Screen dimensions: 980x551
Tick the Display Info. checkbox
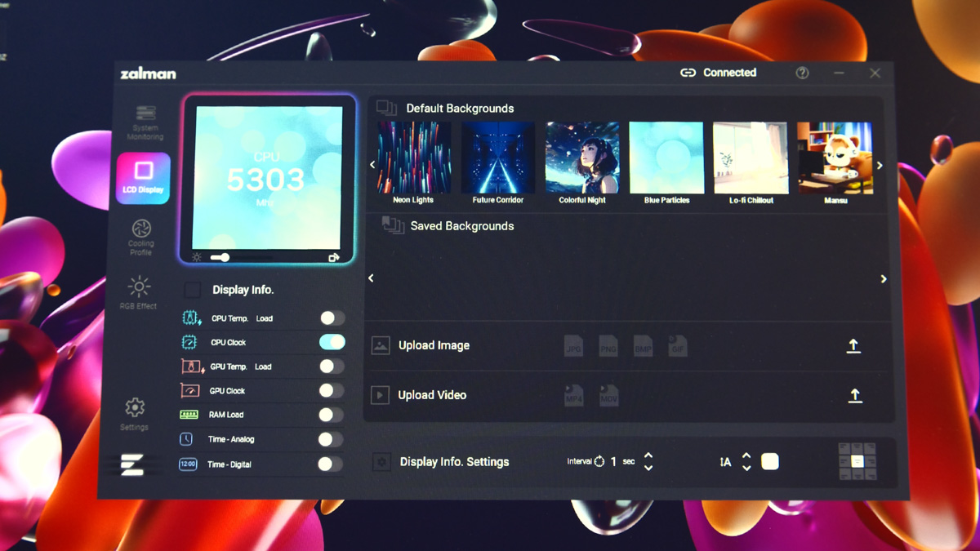(193, 290)
